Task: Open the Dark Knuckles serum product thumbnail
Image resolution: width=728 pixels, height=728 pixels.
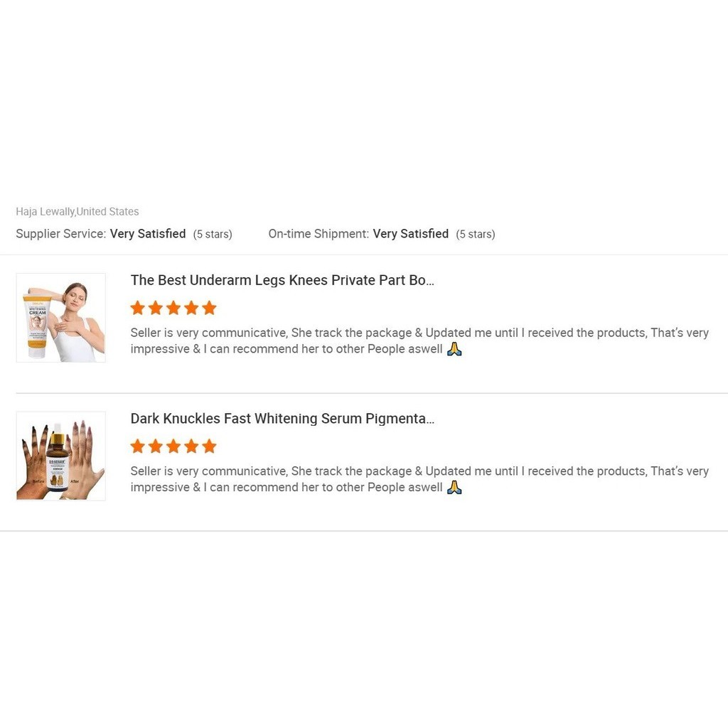Action: [61, 456]
